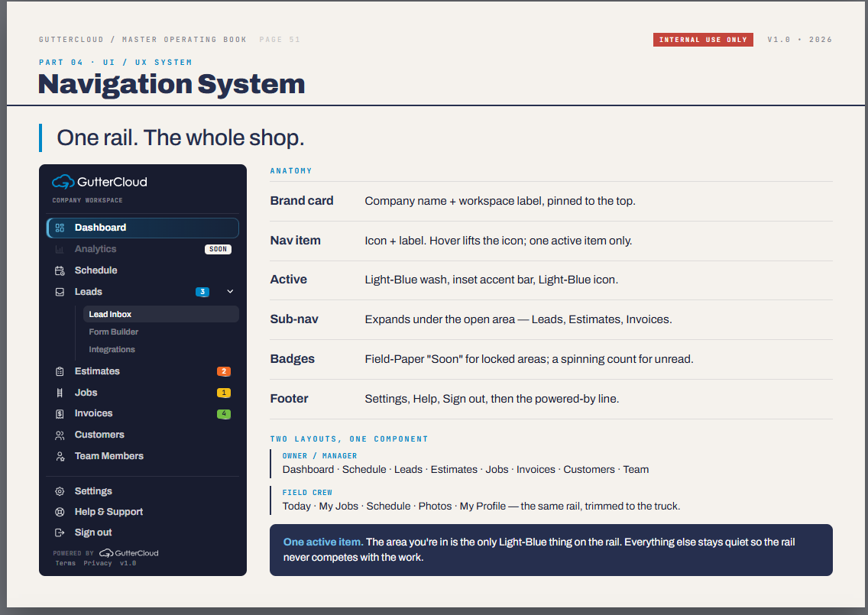The width and height of the screenshot is (868, 615).
Task: Click the 'Active' anatomy term
Action: click(288, 280)
